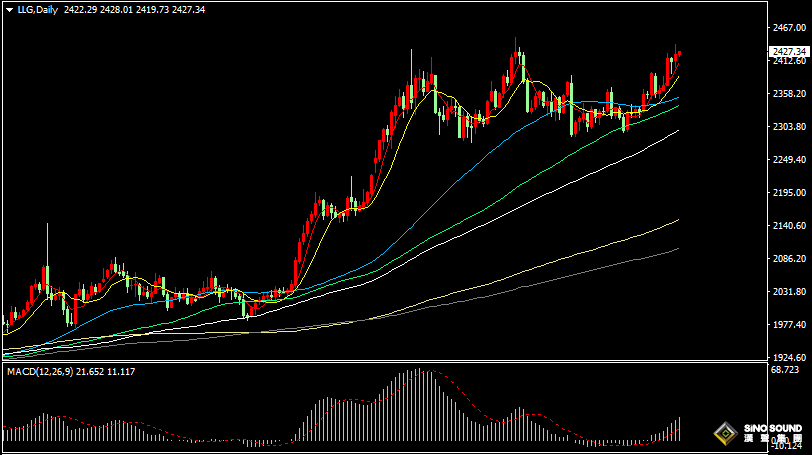The image size is (812, 455).
Task: Click the 1924.60 price axis label
Action: tap(789, 357)
